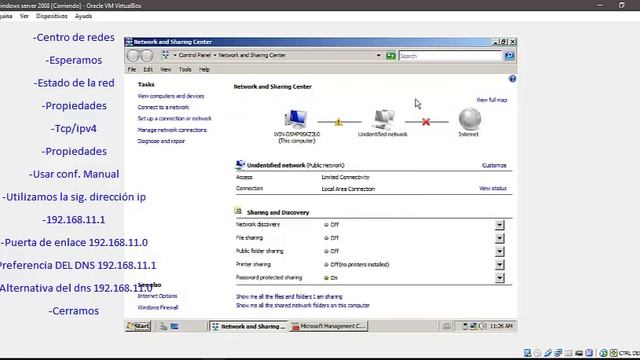Click the Back navigation arrow button
640x360 pixels.
coord(133,56)
